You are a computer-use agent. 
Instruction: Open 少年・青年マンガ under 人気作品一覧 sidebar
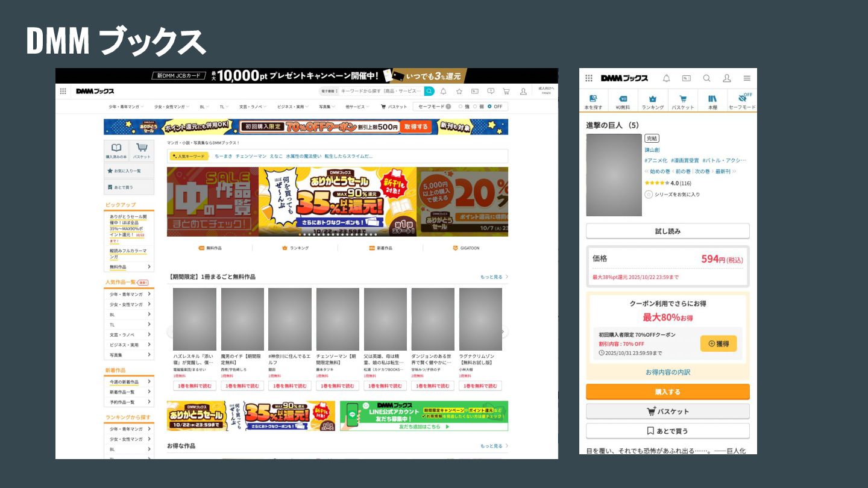[129, 295]
